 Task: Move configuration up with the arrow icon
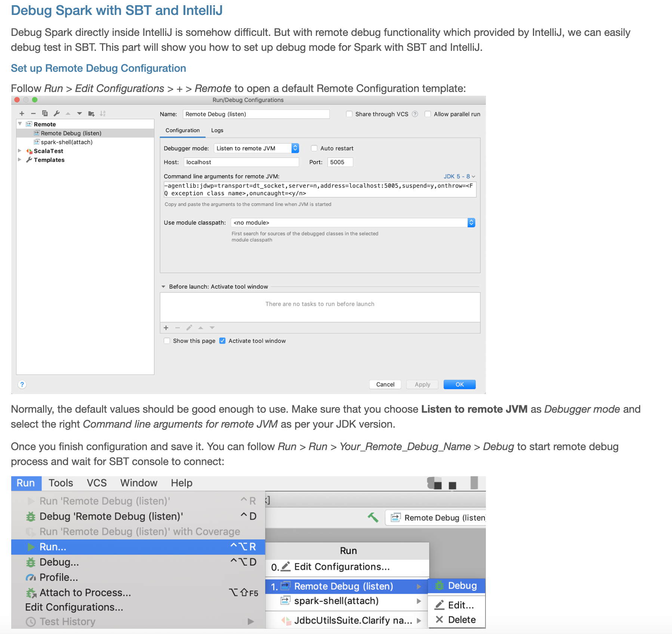point(68,113)
